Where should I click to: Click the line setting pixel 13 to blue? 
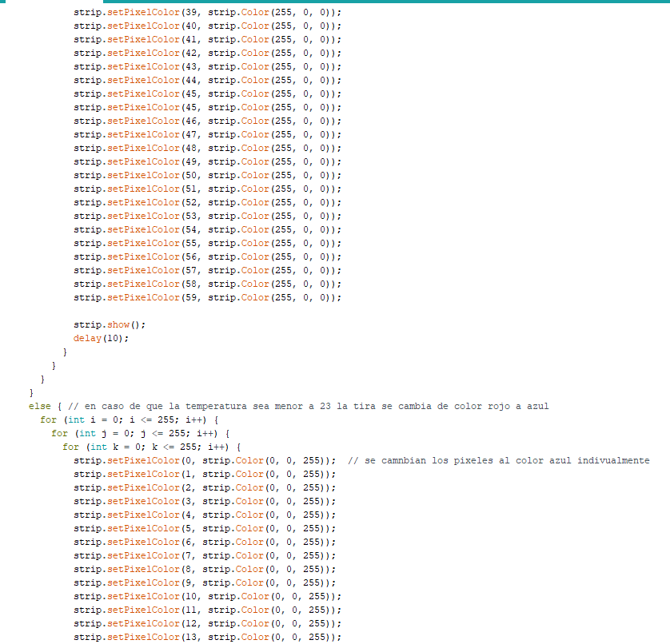(207, 638)
